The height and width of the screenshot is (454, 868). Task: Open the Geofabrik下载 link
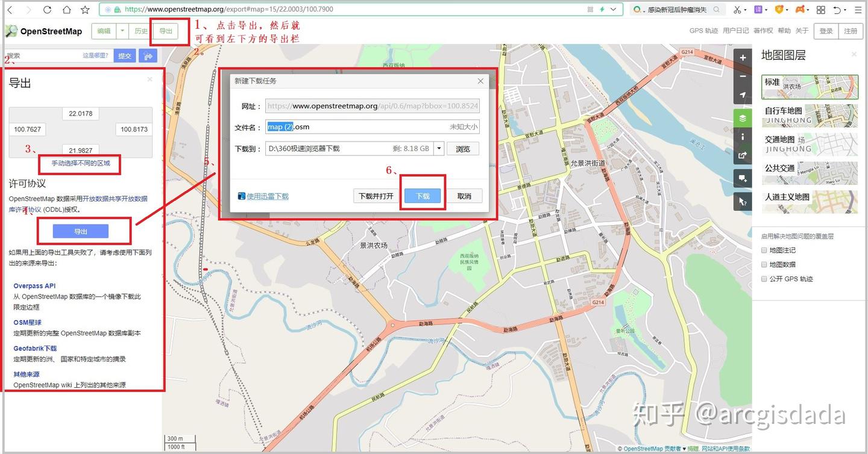tap(34, 348)
